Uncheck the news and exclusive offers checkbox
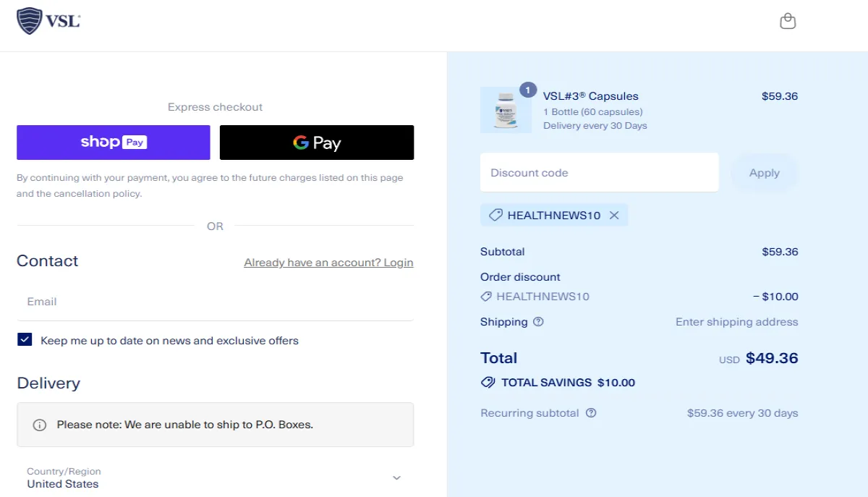Screen dimensions: 868x497 [24, 339]
